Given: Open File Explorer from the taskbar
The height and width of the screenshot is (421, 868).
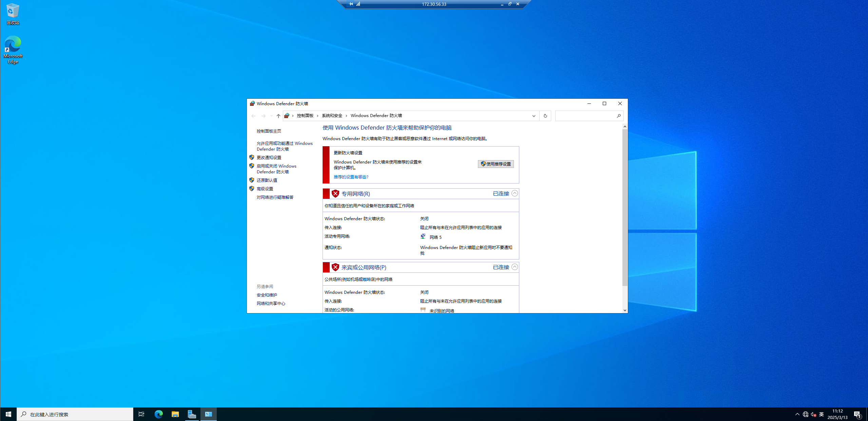Looking at the screenshot, I should pos(175,414).
